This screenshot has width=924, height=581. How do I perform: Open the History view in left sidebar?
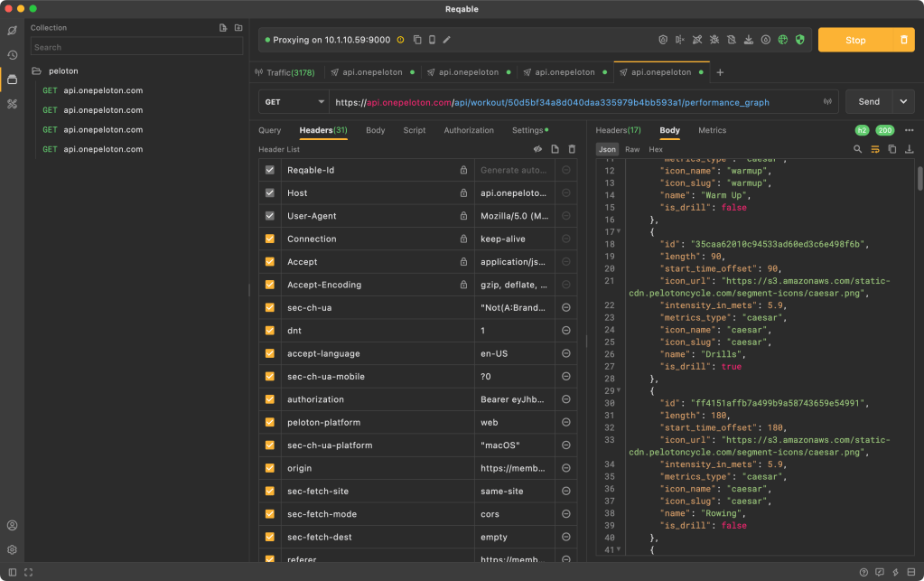point(12,55)
